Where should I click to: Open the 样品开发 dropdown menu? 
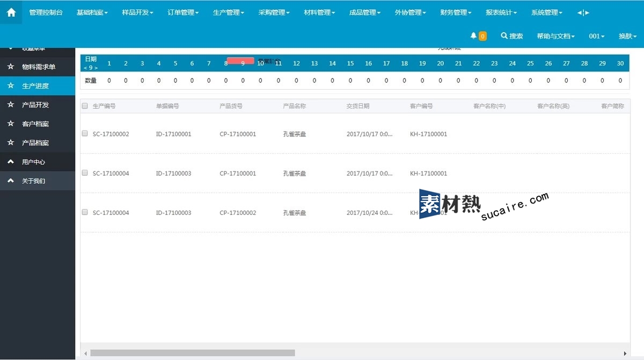(137, 12)
